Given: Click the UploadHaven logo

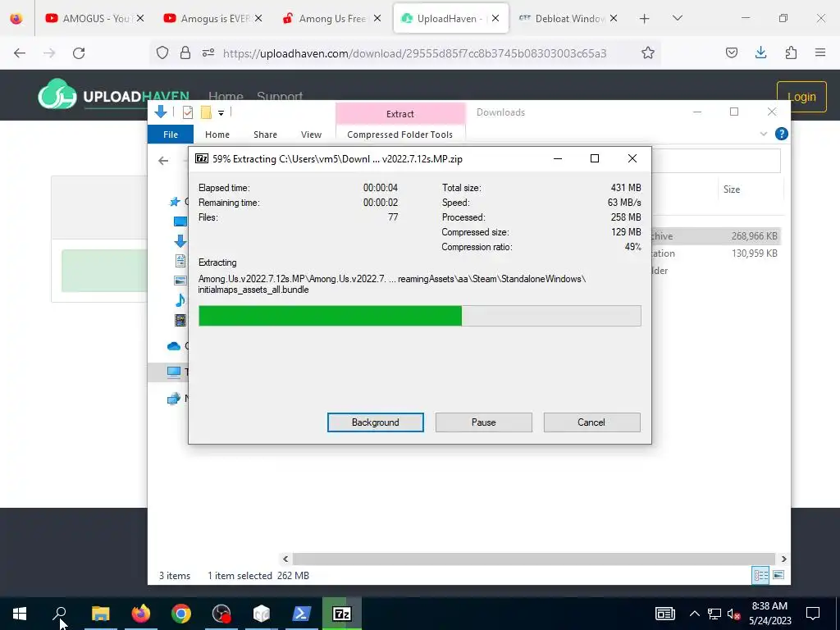Looking at the screenshot, I should [x=113, y=95].
